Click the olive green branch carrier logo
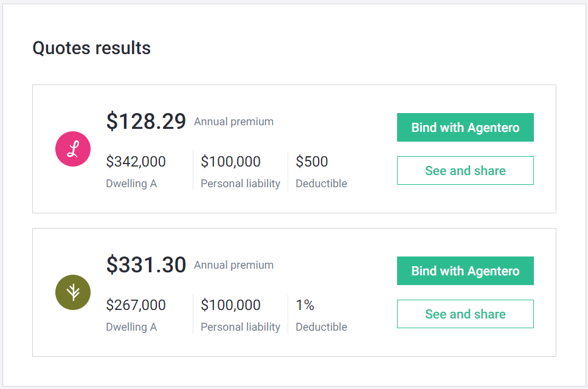588x389 pixels. pos(73,292)
